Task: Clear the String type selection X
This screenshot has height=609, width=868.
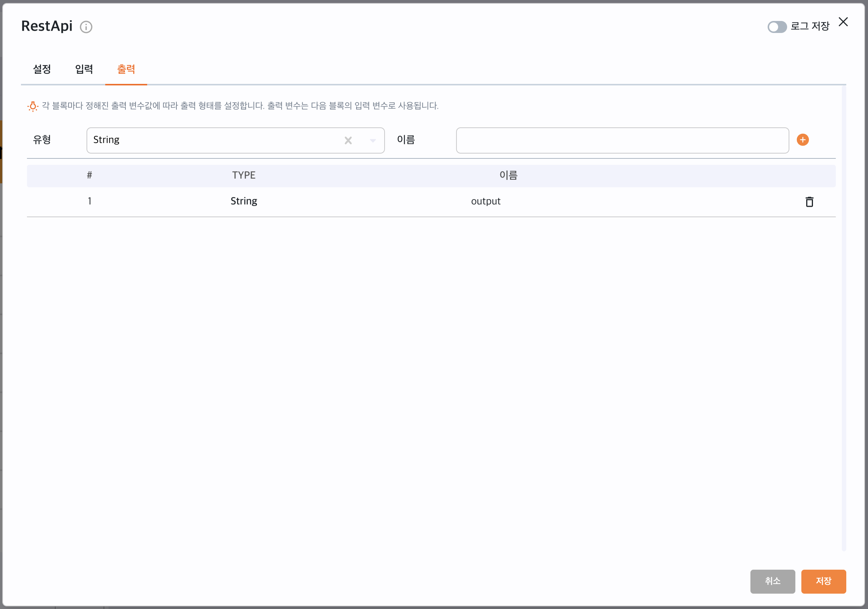Action: tap(348, 140)
